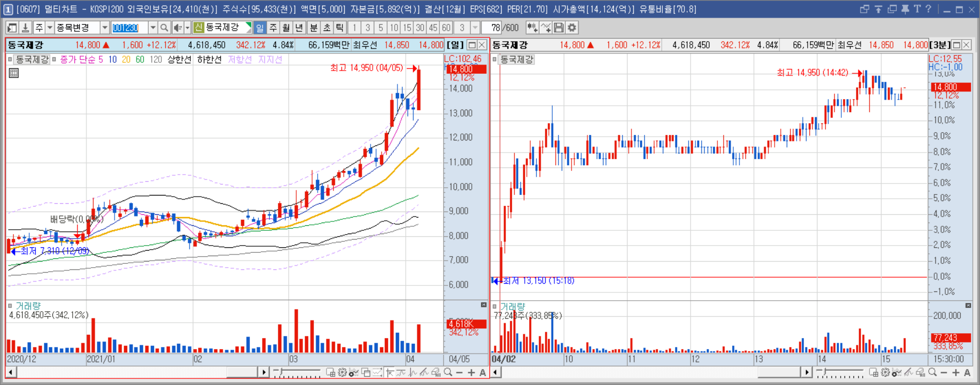
Task: Click right scroll arrow of 3-minute chart scrollbar
Action: pos(807,373)
